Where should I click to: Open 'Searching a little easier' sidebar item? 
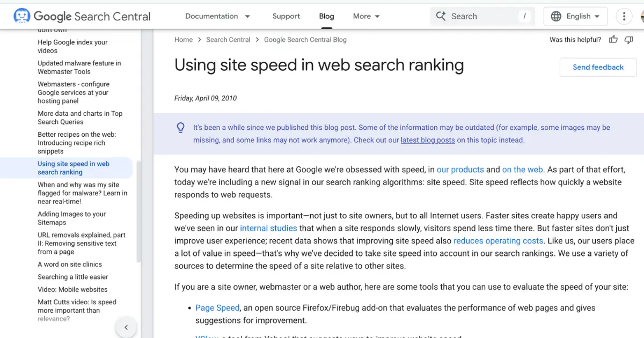pyautogui.click(x=73, y=277)
